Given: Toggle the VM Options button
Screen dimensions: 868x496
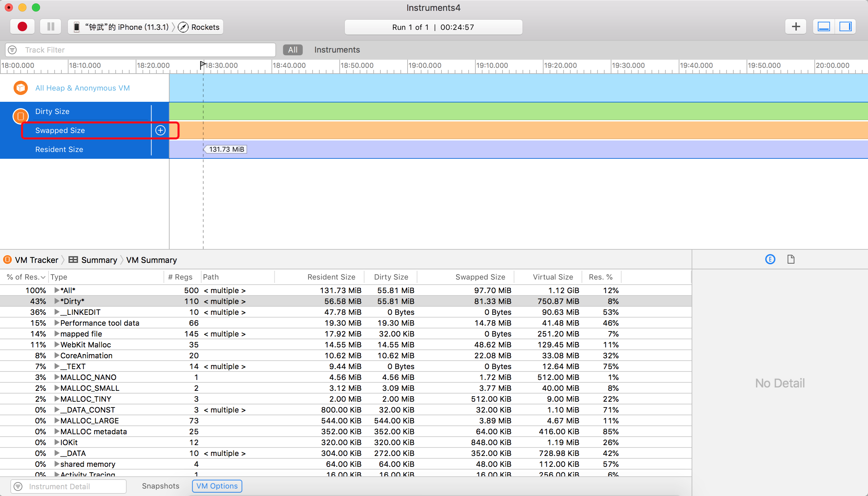Looking at the screenshot, I should 217,486.
